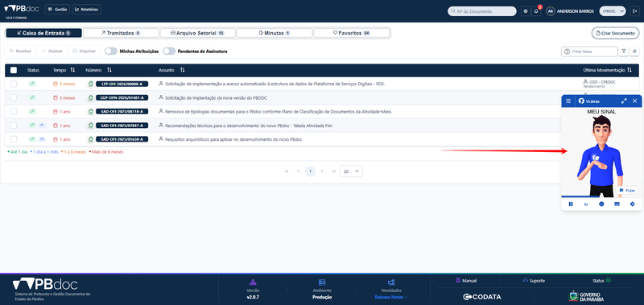The image size is (644, 305).
Task: Expand the VLibras widget to fullscreen
Action: pyautogui.click(x=624, y=101)
